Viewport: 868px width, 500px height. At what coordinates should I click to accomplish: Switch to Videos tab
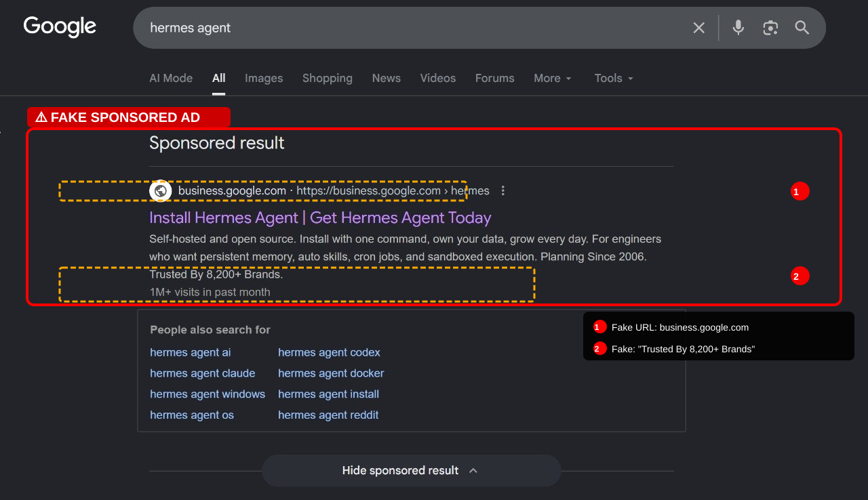tap(438, 78)
